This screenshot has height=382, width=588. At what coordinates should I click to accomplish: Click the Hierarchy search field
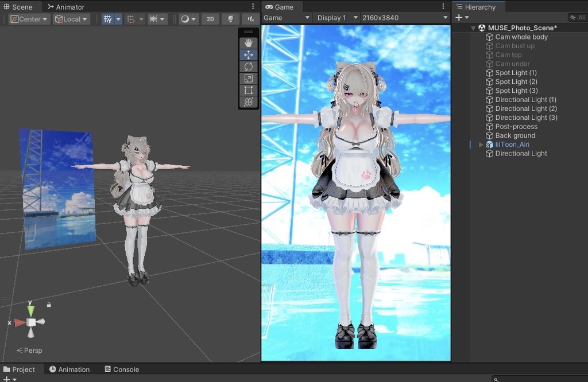point(577,17)
